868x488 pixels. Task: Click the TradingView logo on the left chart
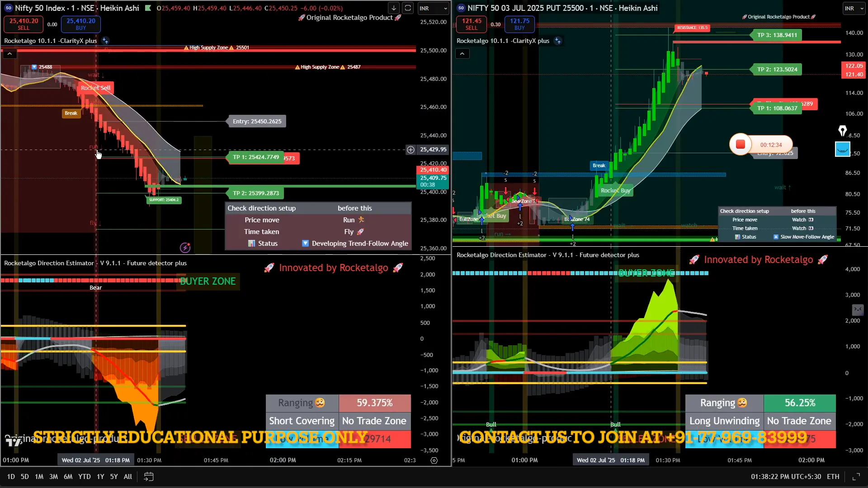point(14,442)
